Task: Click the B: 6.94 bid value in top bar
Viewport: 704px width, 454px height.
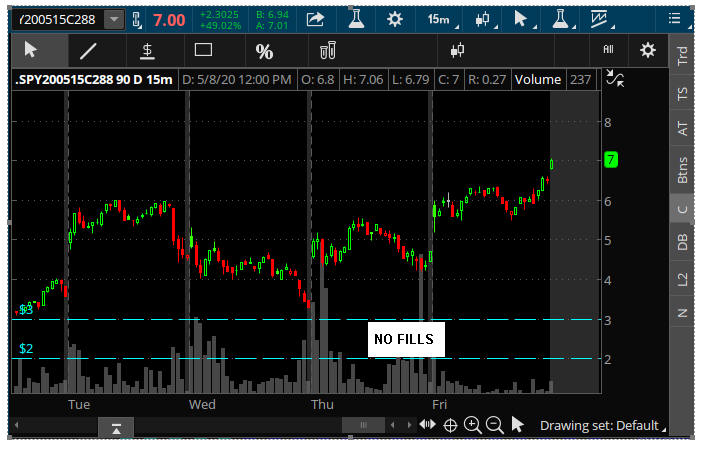Action: 272,15
